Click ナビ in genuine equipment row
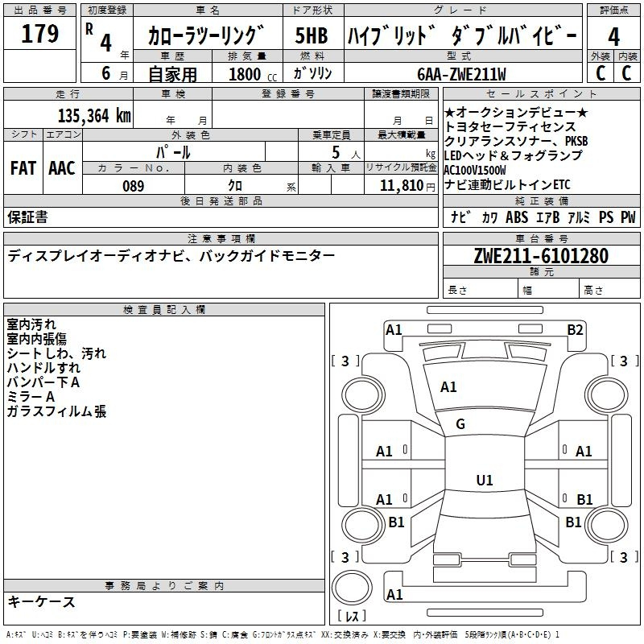Viewport: 644px width, 644px height. pyautogui.click(x=460, y=217)
